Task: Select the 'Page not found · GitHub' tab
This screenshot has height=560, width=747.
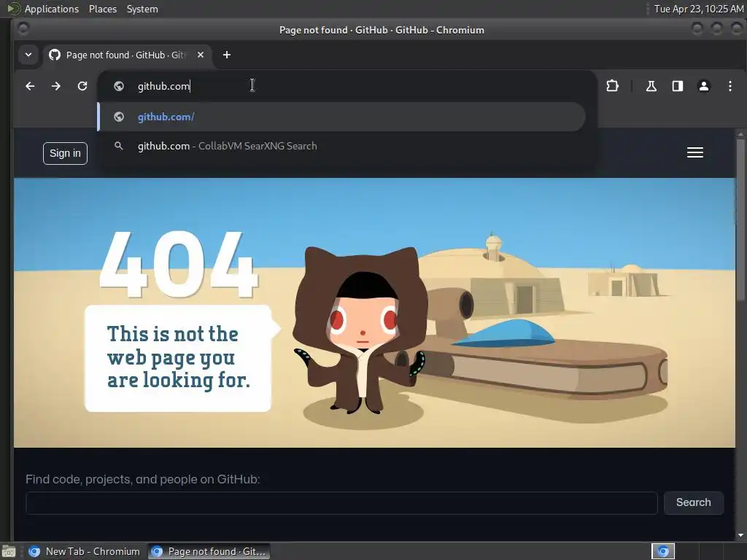Action: click(127, 55)
